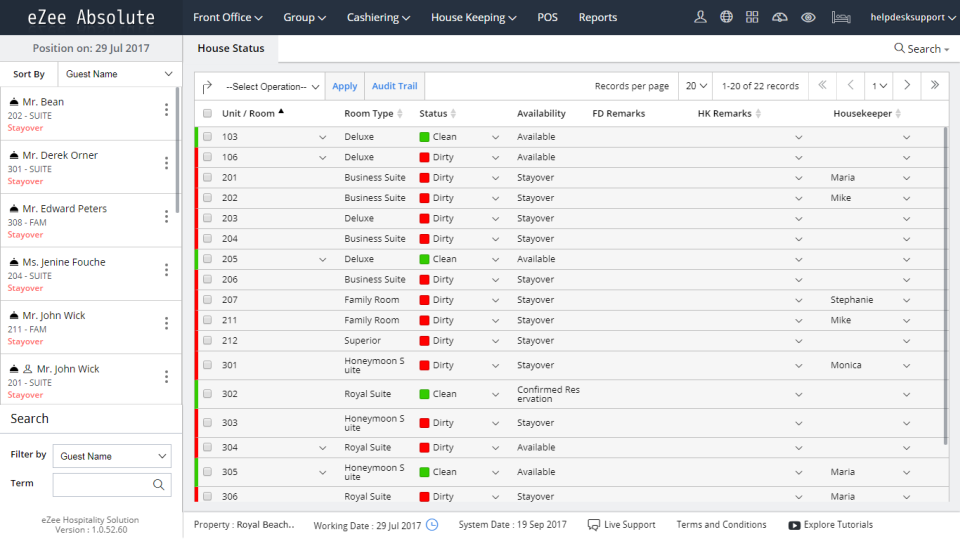Open the dashboard gauge icon
960x539 pixels.
[x=781, y=17]
